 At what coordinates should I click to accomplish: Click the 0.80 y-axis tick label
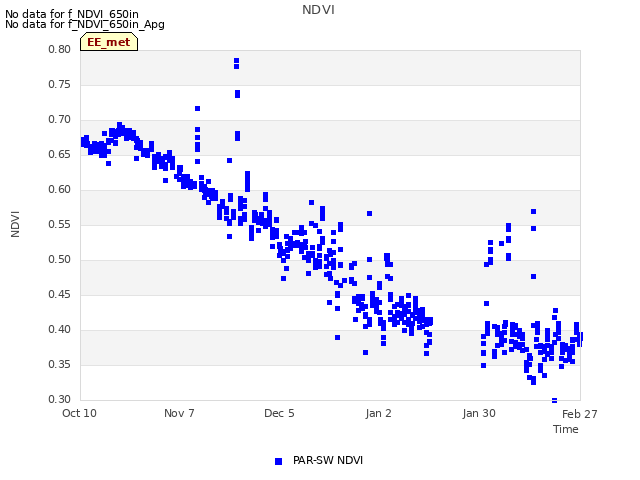point(60,49)
